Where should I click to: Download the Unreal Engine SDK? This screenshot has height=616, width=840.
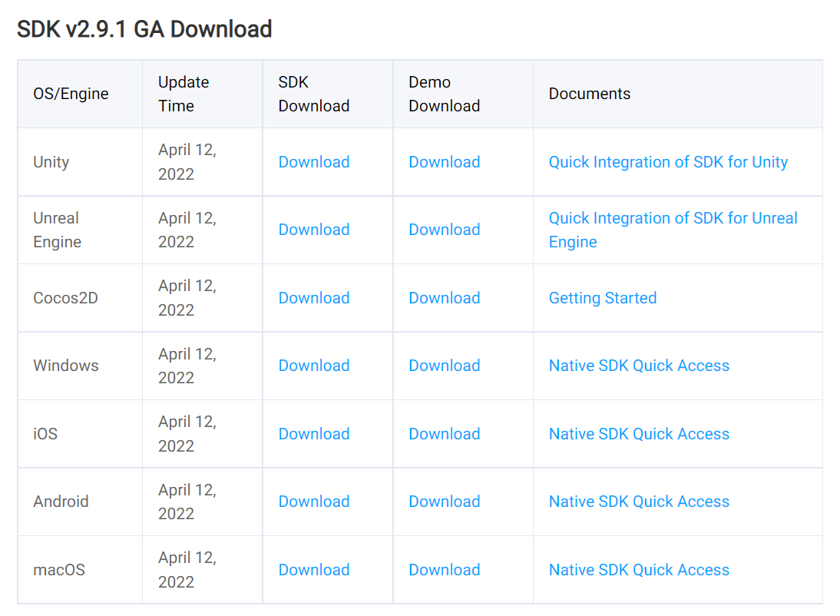tap(313, 230)
